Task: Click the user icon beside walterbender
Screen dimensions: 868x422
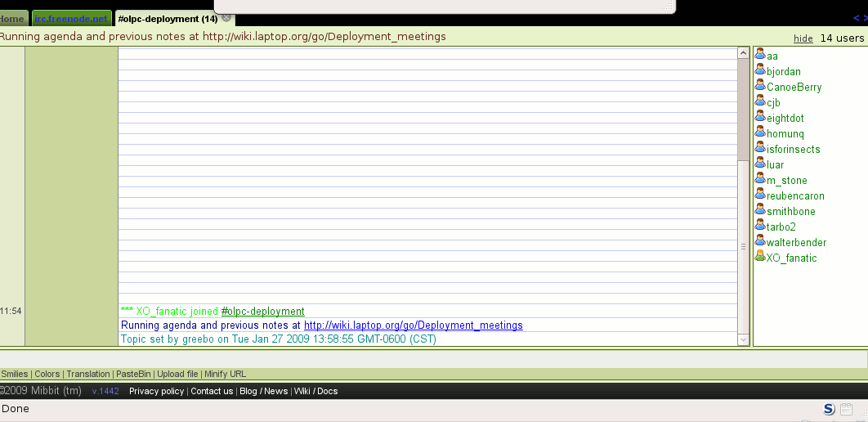Action: [760, 242]
